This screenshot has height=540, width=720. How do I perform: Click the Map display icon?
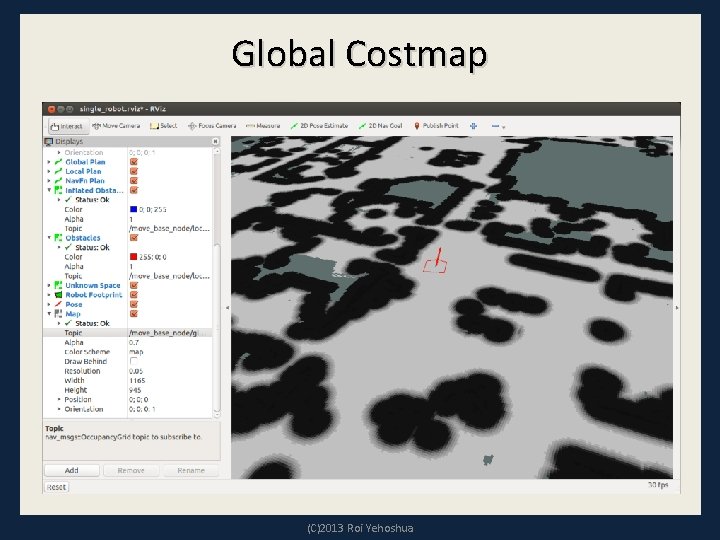pos(58,314)
